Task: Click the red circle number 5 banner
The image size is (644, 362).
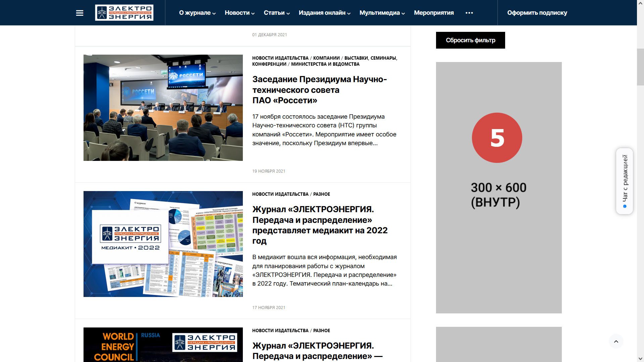Action: click(x=497, y=138)
